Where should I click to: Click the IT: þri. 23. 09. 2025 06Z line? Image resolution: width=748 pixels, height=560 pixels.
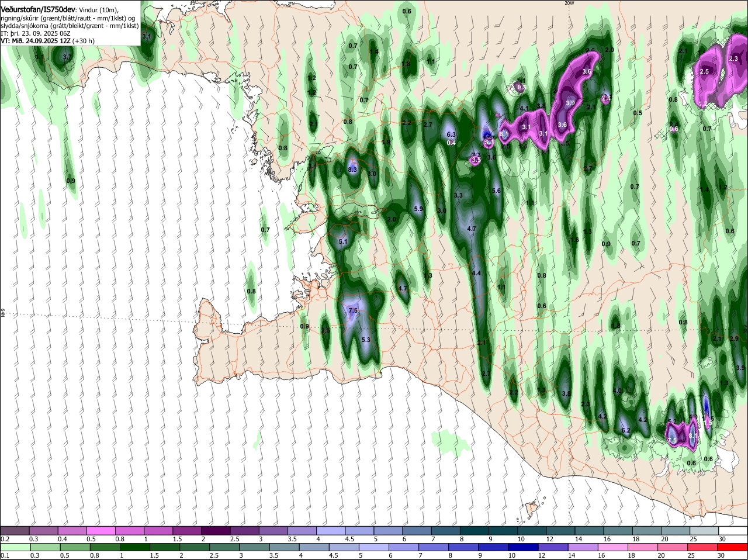(x=35, y=33)
